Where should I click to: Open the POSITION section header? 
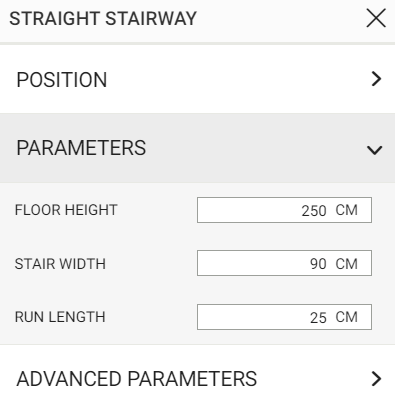(x=62, y=80)
